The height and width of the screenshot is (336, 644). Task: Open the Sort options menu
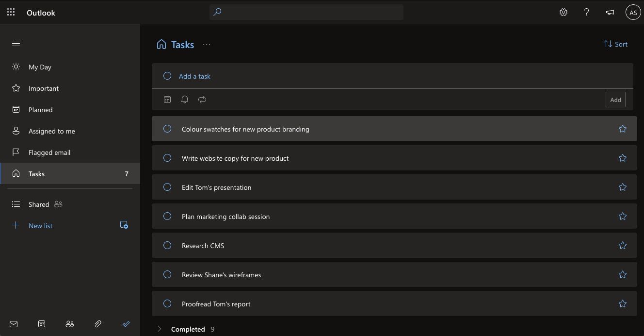click(x=615, y=44)
